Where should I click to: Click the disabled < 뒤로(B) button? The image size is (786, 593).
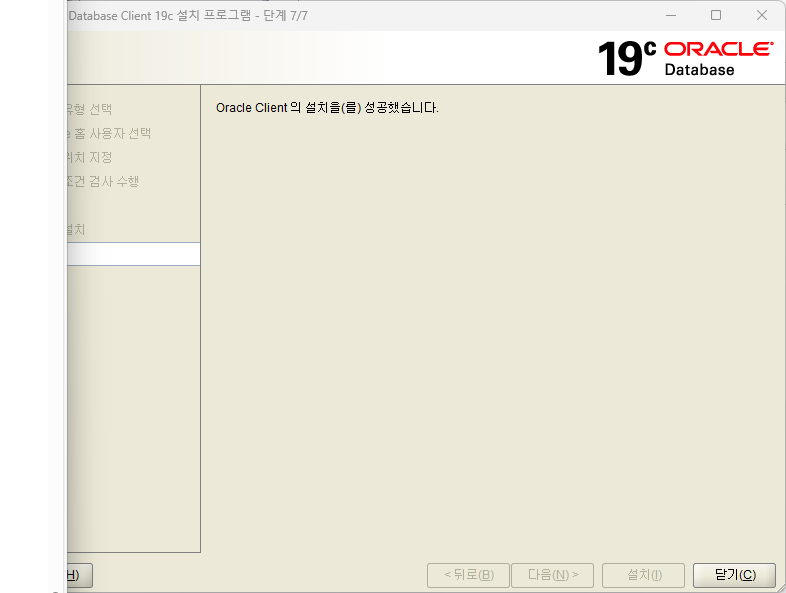pos(468,575)
